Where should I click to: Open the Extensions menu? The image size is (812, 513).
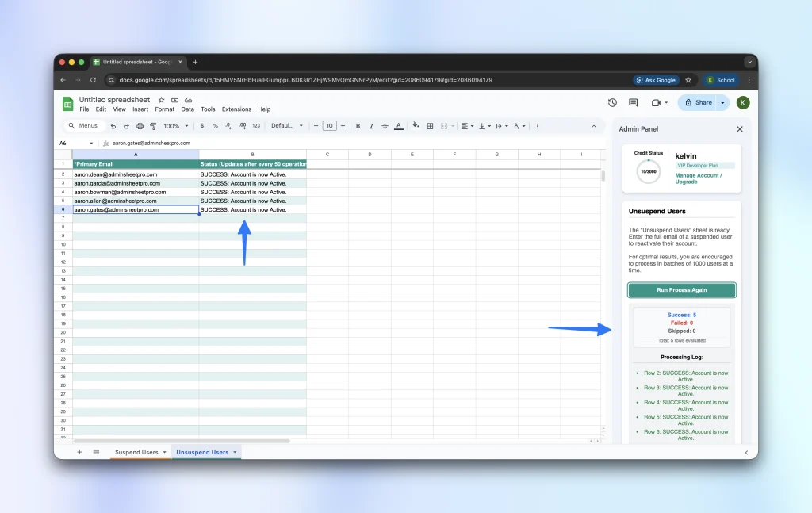point(236,109)
